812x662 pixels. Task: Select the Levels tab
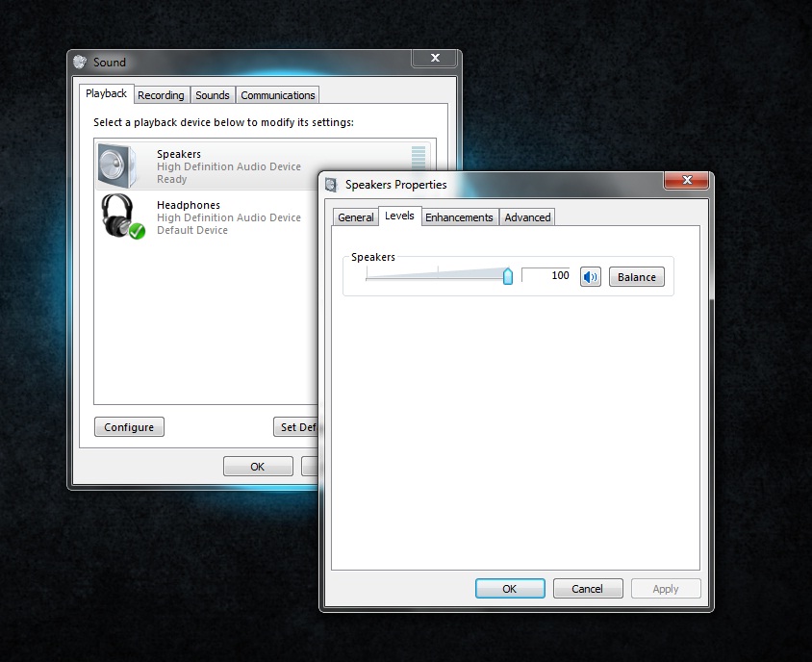pos(399,216)
